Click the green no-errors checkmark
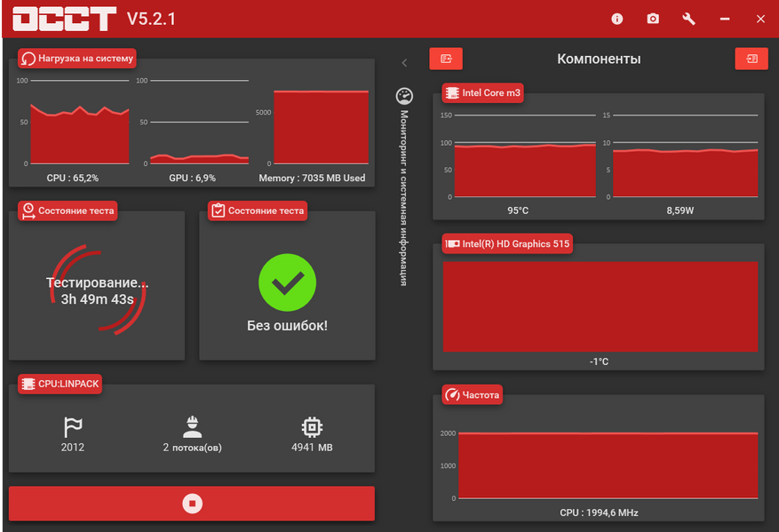The height and width of the screenshot is (532, 779). (x=286, y=282)
